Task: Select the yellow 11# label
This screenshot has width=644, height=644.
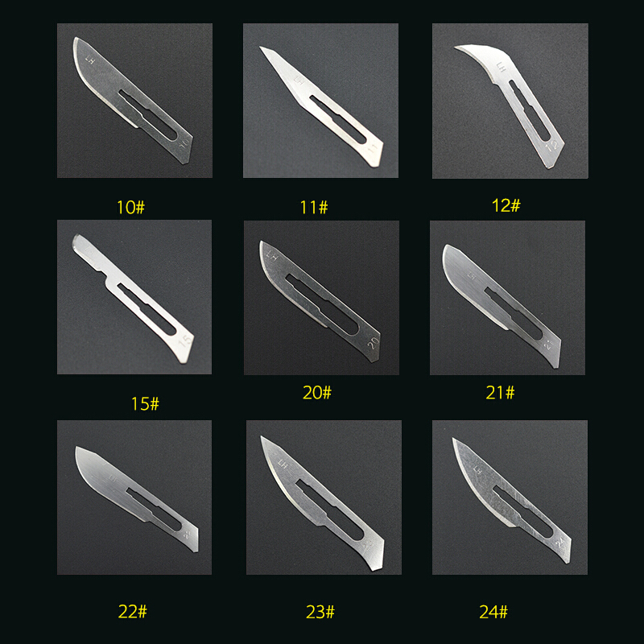Action: [x=314, y=208]
